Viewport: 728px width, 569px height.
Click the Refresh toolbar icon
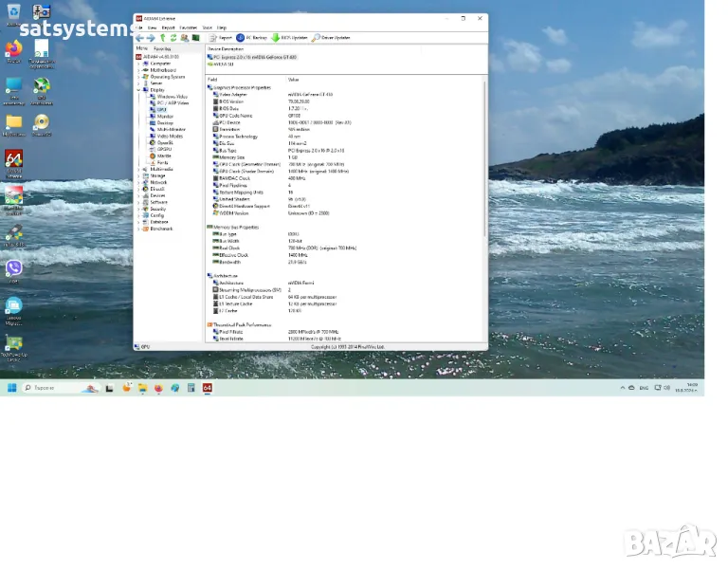(173, 38)
